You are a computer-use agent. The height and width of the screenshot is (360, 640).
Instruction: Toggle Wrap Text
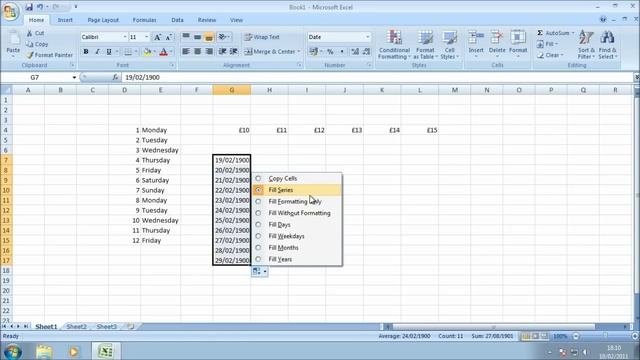coord(262,37)
